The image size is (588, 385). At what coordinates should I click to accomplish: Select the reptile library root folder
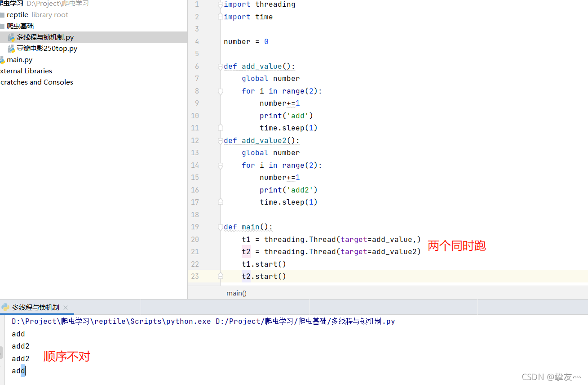(x=37, y=15)
